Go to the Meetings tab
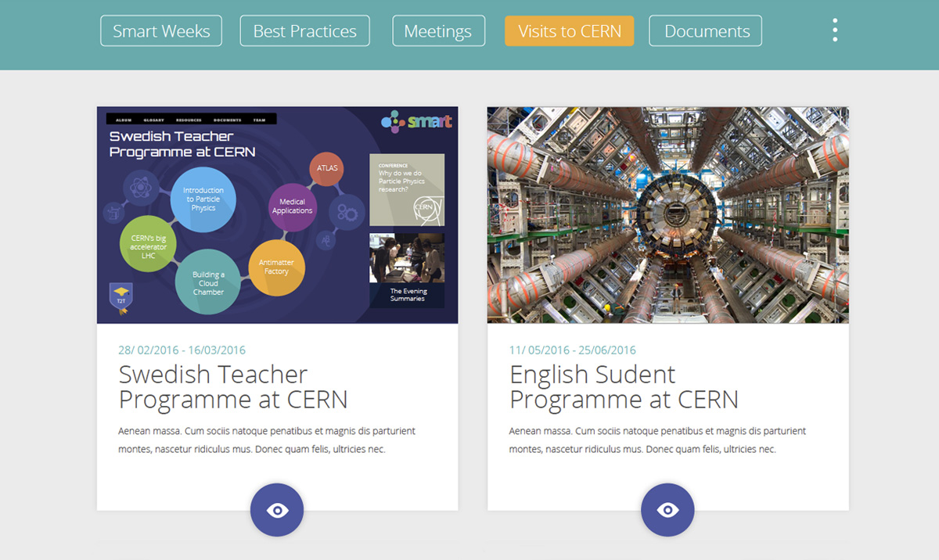The height and width of the screenshot is (560, 939). (x=438, y=31)
